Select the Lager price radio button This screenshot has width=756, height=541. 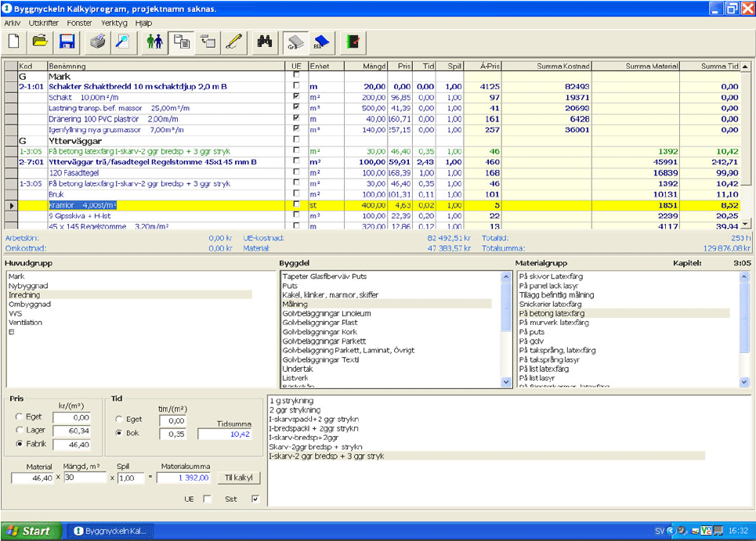coord(20,431)
